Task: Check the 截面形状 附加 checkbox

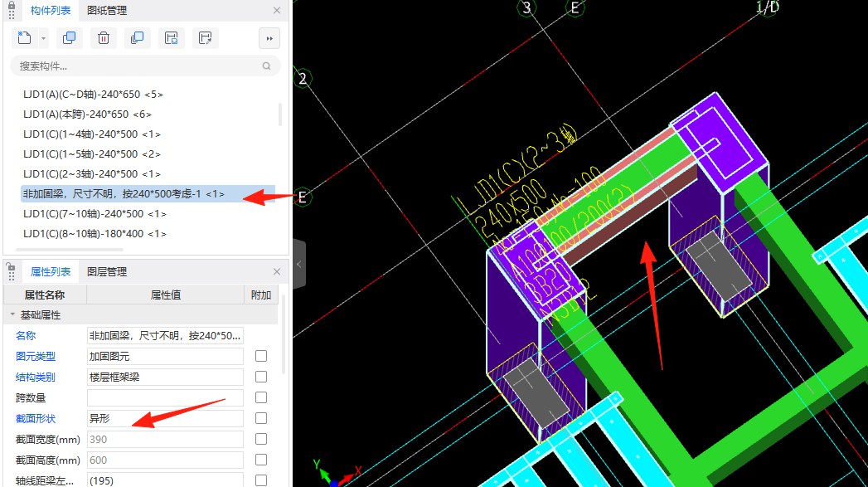Action: pos(261,418)
